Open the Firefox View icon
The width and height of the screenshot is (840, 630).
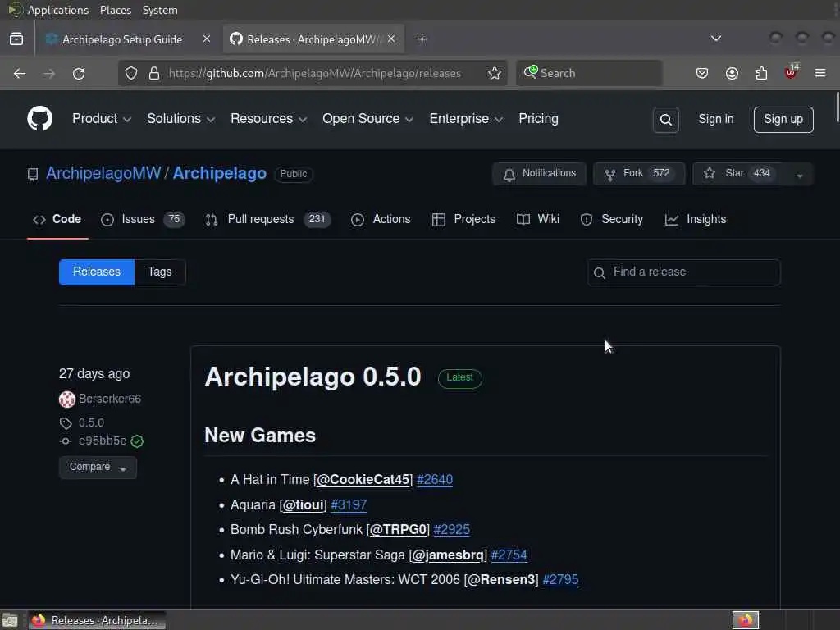point(16,39)
